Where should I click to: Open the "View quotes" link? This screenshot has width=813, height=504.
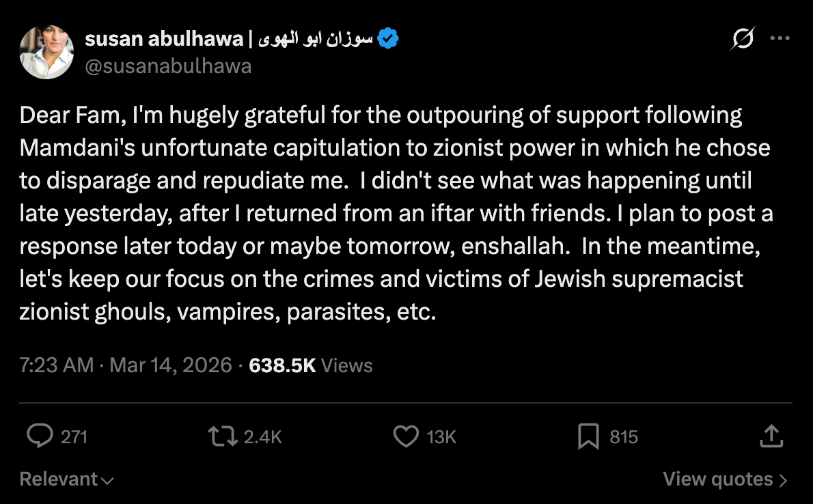pos(717,479)
